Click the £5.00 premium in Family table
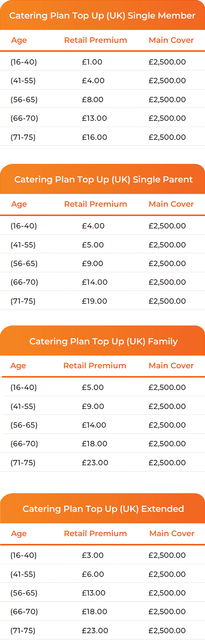 pos(93,388)
